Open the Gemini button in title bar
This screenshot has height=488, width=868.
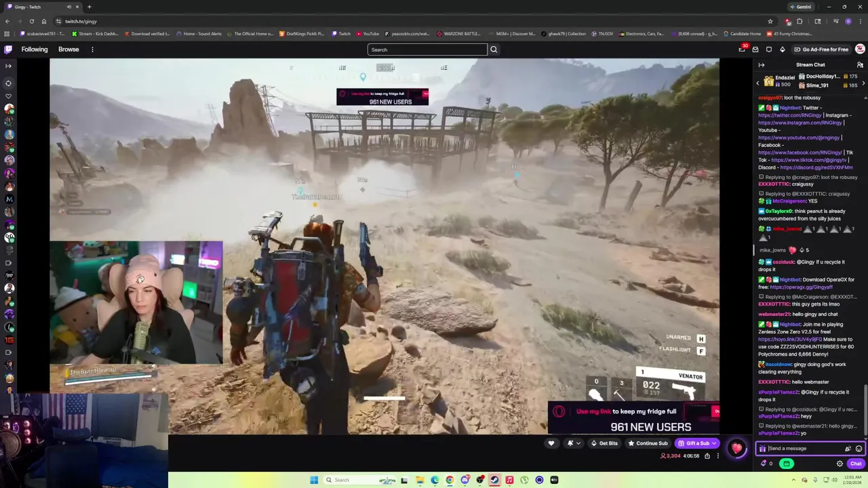pyautogui.click(x=800, y=7)
